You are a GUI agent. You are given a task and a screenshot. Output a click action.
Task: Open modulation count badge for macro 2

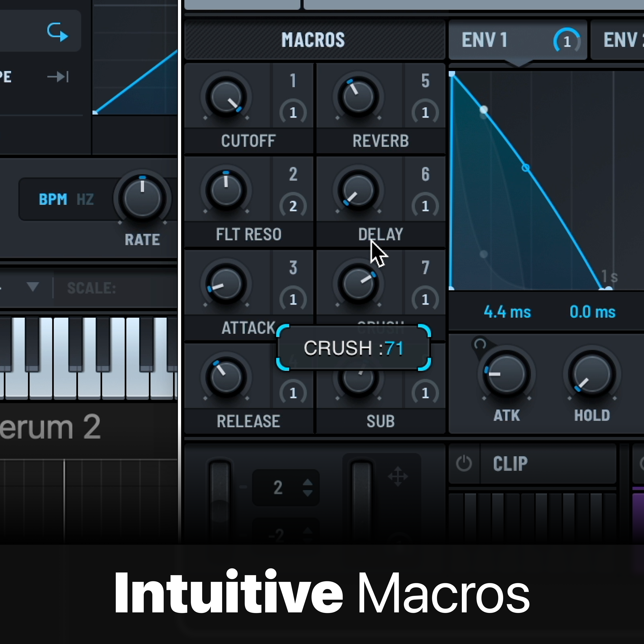pyautogui.click(x=293, y=206)
